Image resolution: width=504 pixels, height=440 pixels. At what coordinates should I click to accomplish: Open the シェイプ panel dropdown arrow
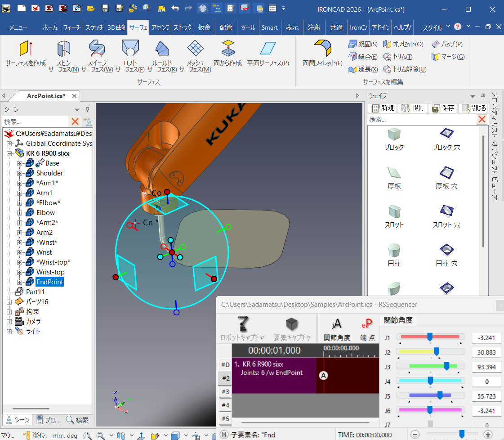click(x=473, y=96)
